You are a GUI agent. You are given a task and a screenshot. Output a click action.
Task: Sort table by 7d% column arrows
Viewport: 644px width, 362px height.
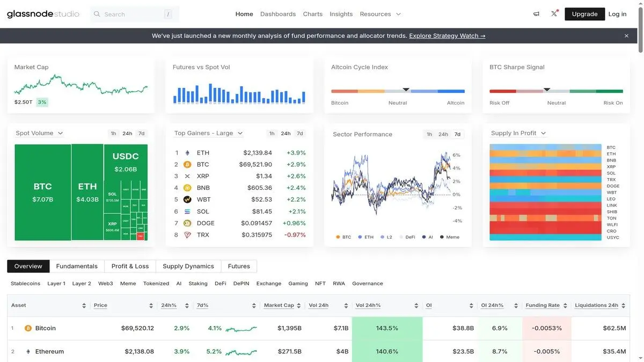pos(254,306)
